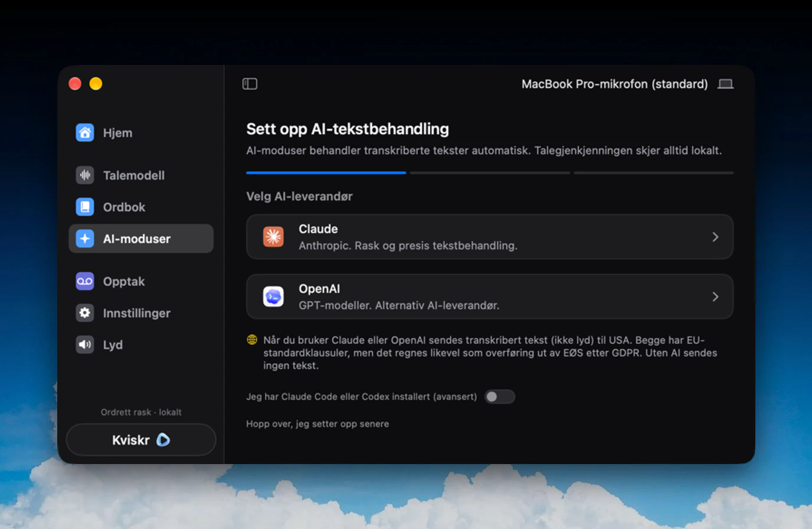
Task: Open the Ordbok section
Action: [x=140, y=207]
